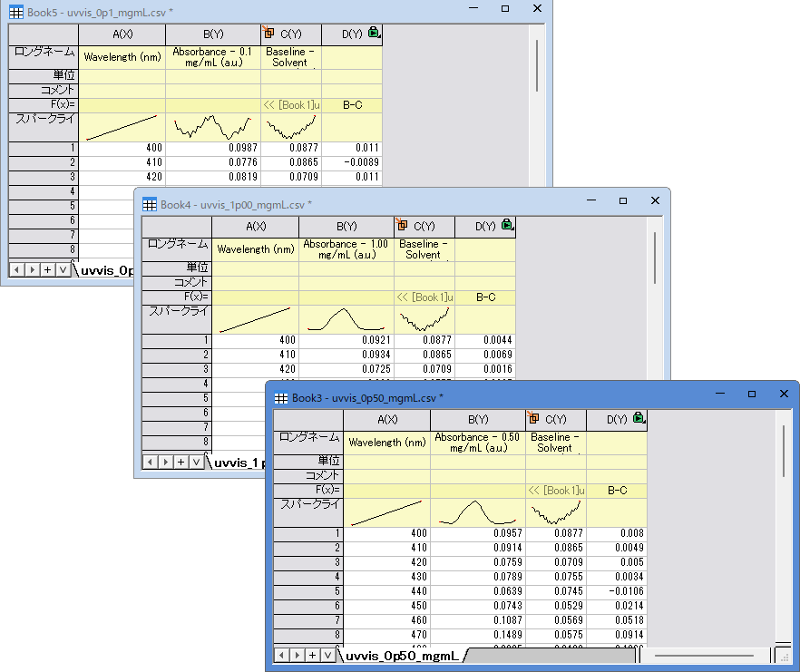Click the ロングネーム row label in Book3
The height and width of the screenshot is (672, 800).
(x=308, y=443)
